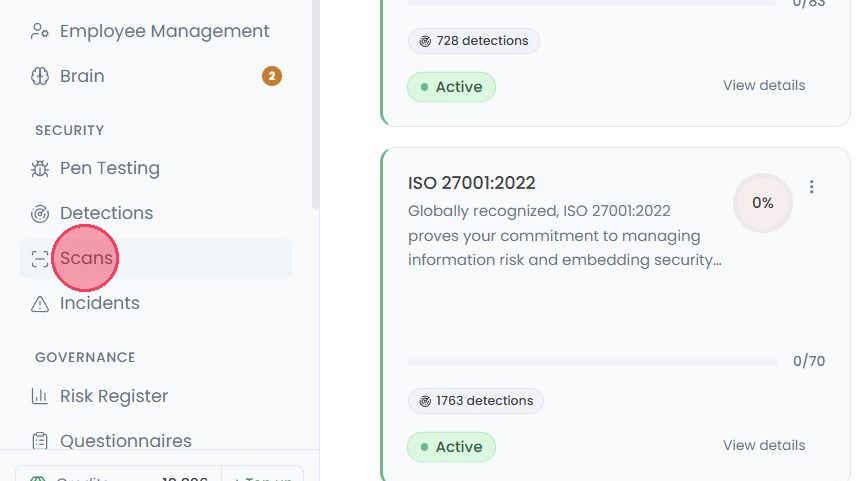This screenshot has height=481, width=860.
Task: Click the 0% progress circle
Action: 763,203
